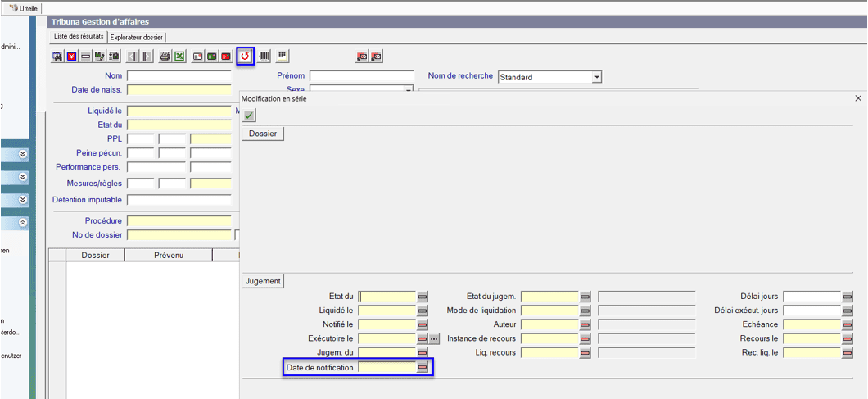Sort by the 'Dossier' column header
Viewport: 868px width, 399px height.
[x=95, y=255]
